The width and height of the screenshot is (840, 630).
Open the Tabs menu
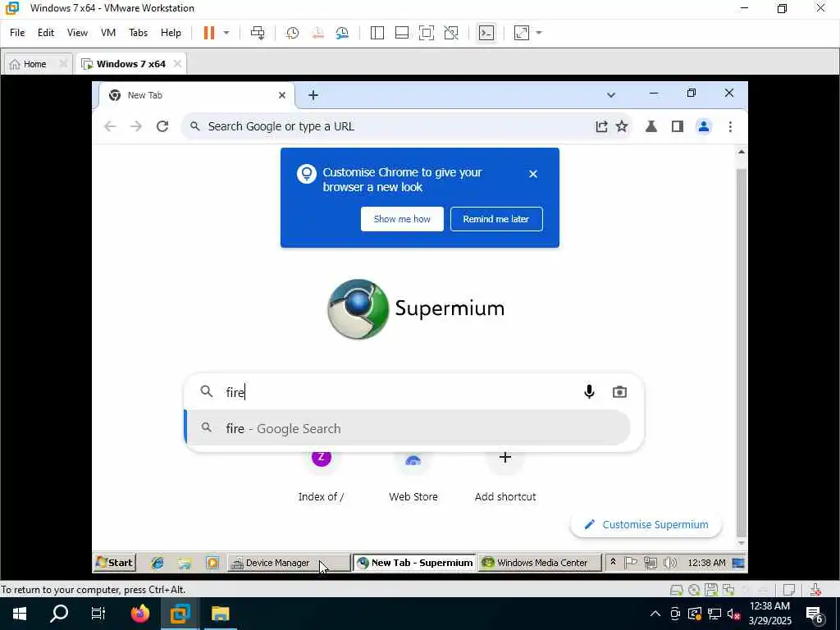138,33
